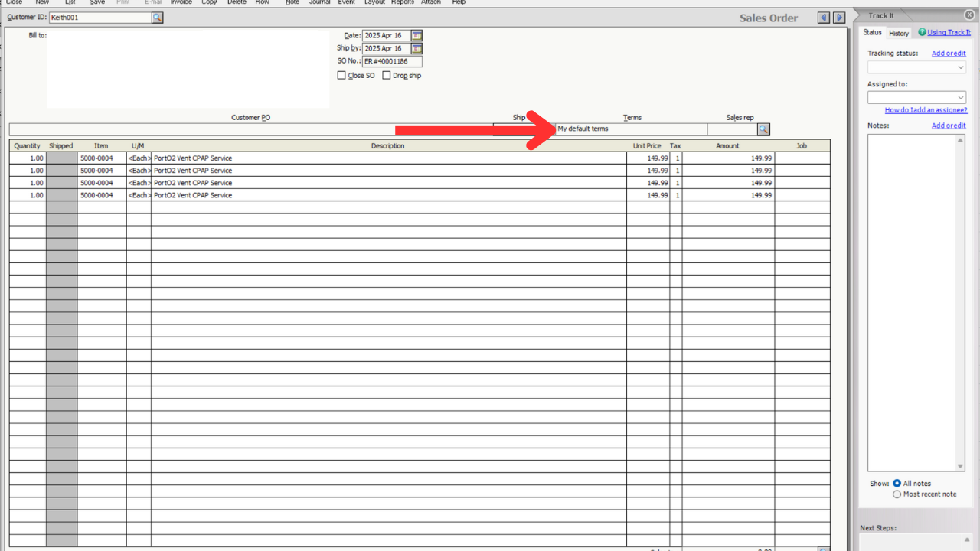This screenshot has height=551, width=980.
Task: Go to previous sales order arrow
Action: click(824, 18)
